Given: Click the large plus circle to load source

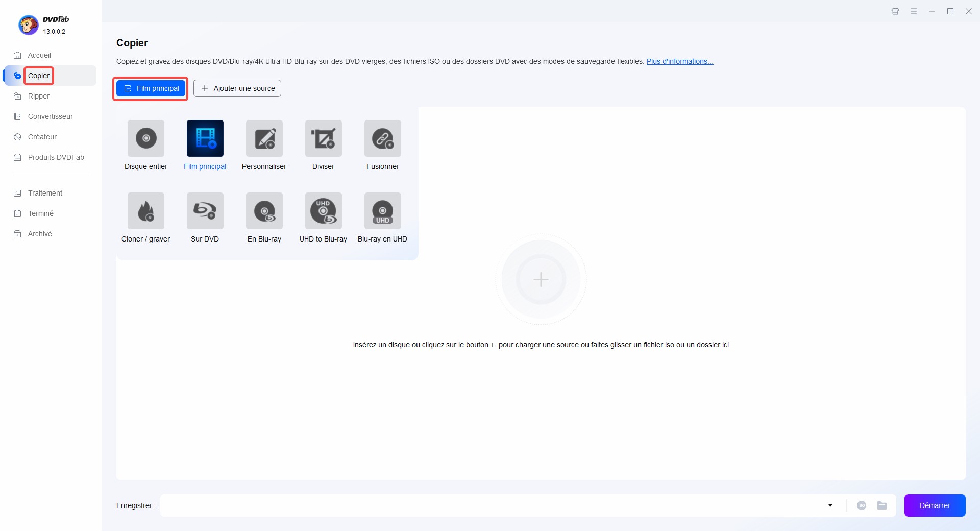Looking at the screenshot, I should [541, 279].
